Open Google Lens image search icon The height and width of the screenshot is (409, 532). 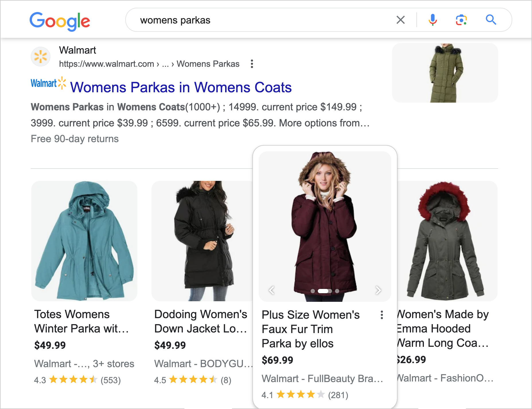(x=461, y=20)
